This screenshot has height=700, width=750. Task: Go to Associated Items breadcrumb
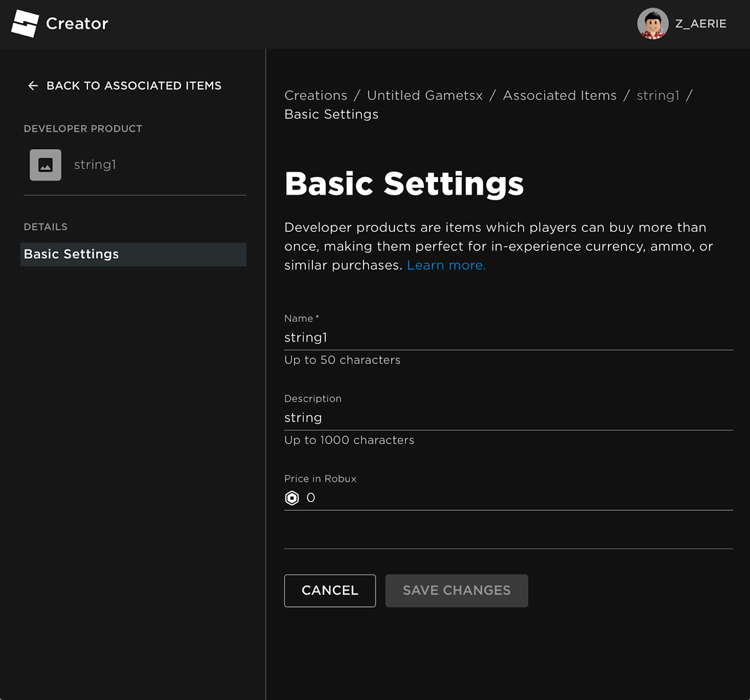[559, 95]
